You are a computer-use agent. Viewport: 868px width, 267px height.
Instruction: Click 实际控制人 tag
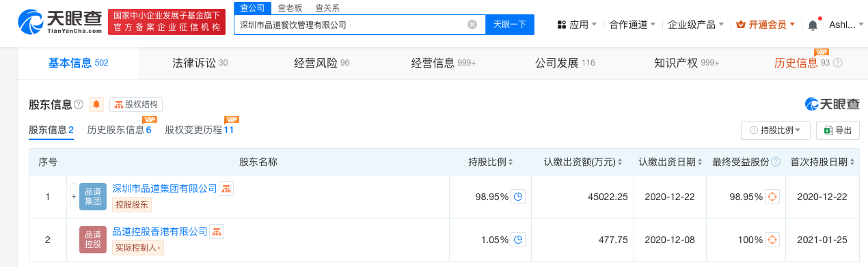tap(137, 247)
